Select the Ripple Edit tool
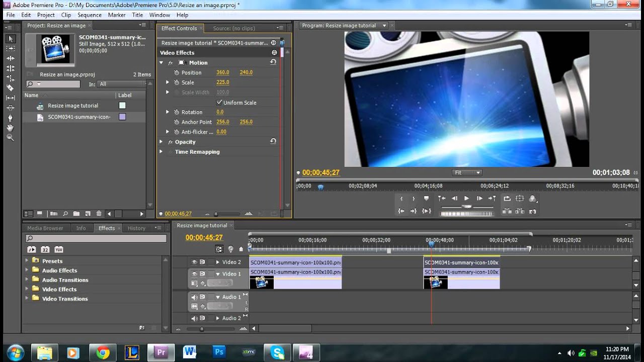 click(11, 58)
